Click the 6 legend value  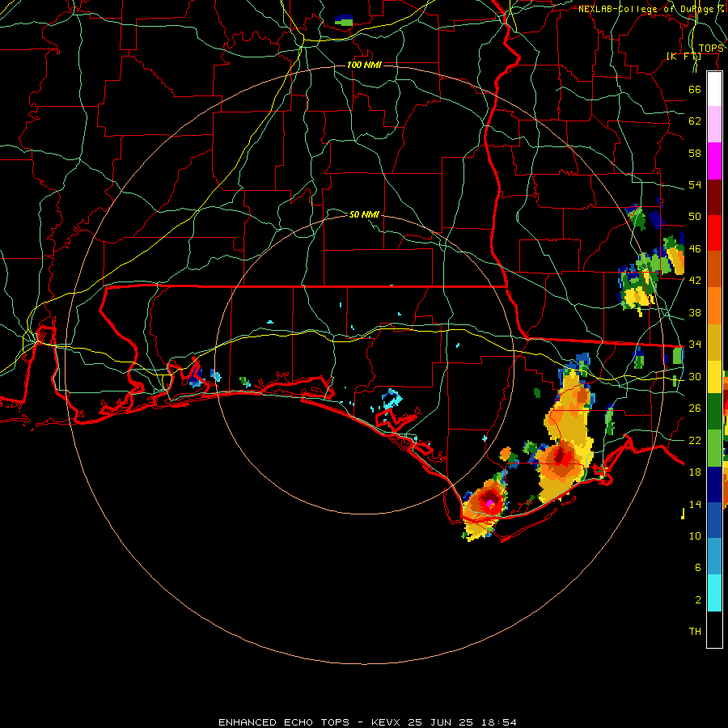[697, 567]
